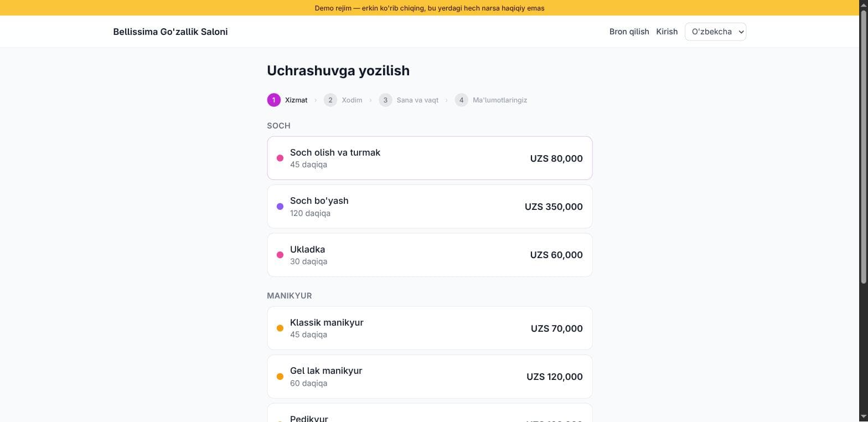
Task: Click the pink dot beside Ukladka
Action: (280, 255)
